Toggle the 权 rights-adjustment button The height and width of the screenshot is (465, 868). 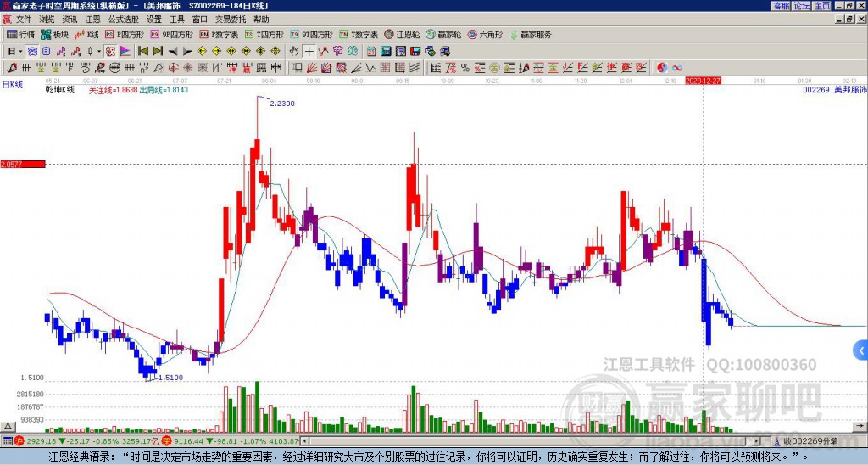click(x=110, y=51)
